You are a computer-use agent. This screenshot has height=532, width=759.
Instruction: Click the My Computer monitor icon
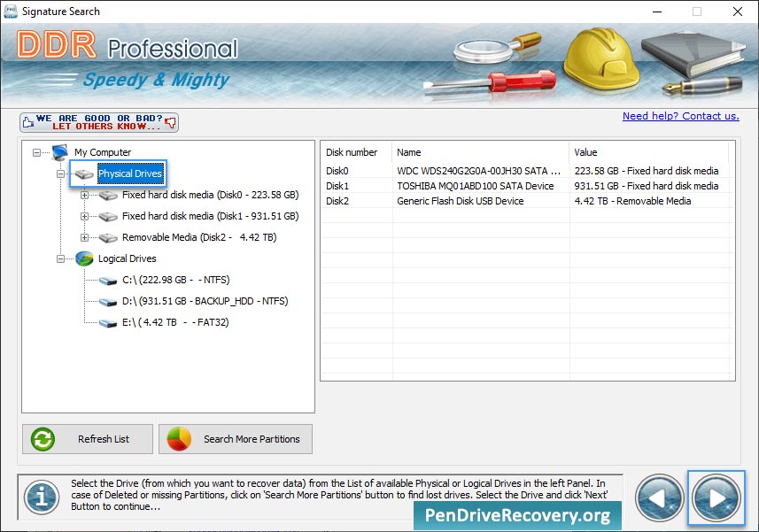point(60,152)
